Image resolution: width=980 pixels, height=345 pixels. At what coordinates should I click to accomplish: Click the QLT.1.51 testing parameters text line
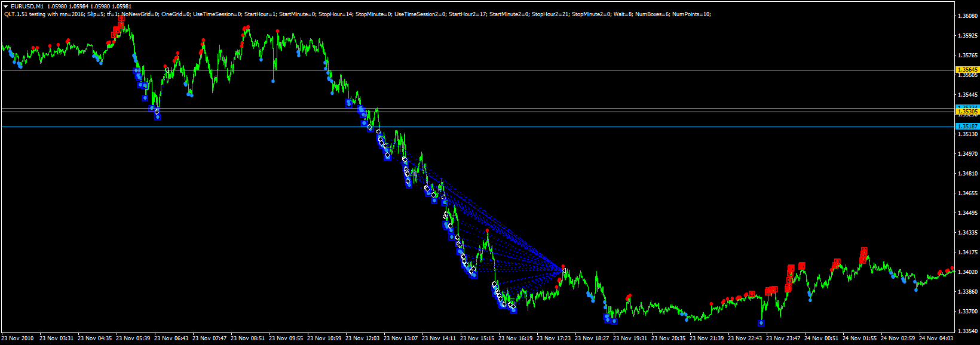coord(357,14)
